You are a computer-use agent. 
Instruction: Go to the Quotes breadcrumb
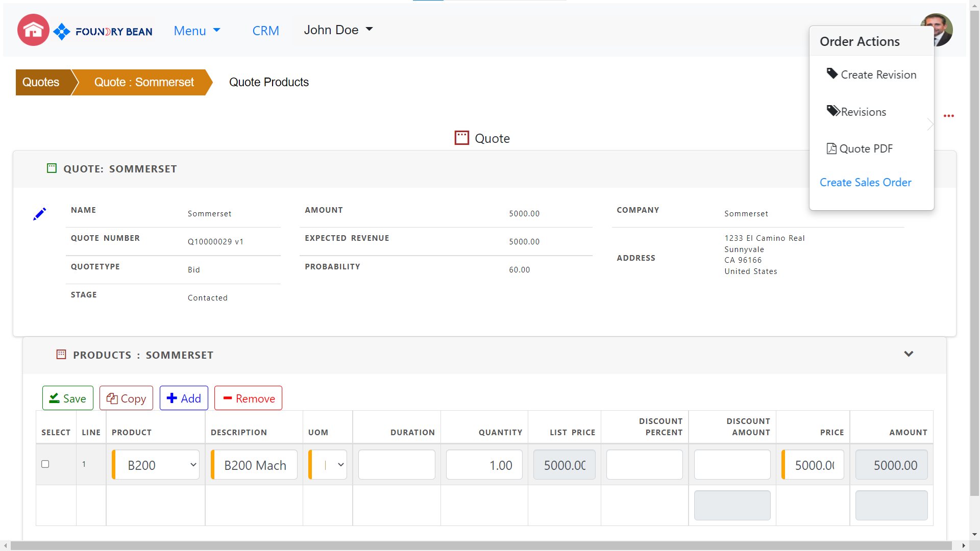(41, 82)
